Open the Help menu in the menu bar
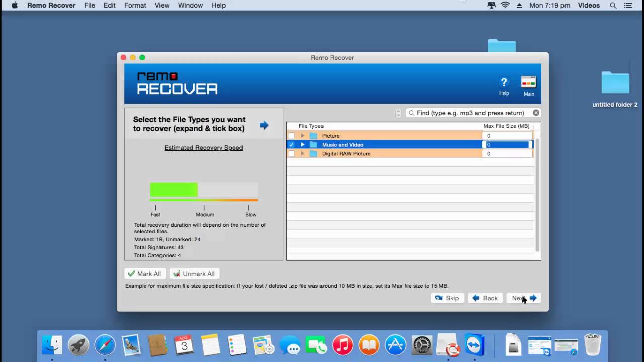The image size is (644, 362). [x=218, y=5]
